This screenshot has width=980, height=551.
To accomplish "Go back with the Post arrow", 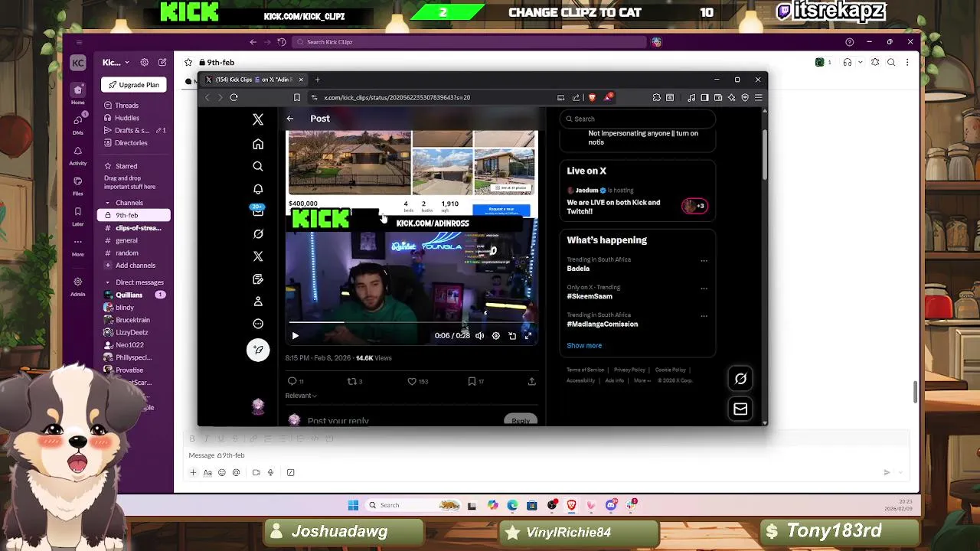I will tap(290, 119).
